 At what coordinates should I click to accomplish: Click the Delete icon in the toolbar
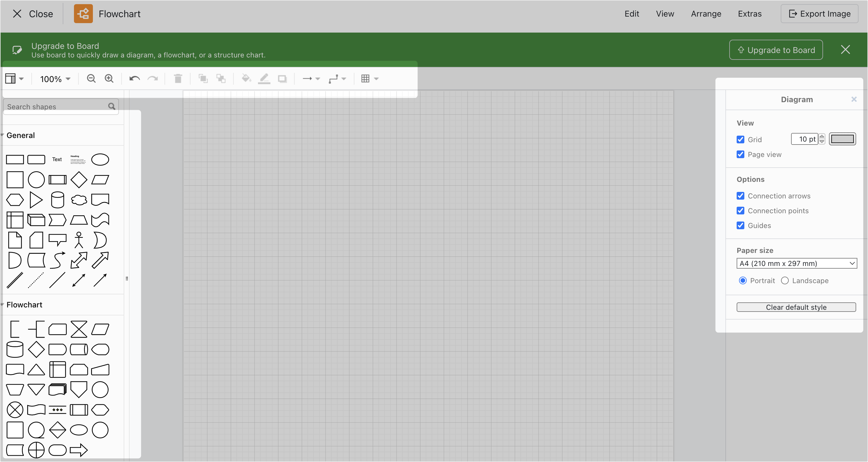[x=178, y=78]
